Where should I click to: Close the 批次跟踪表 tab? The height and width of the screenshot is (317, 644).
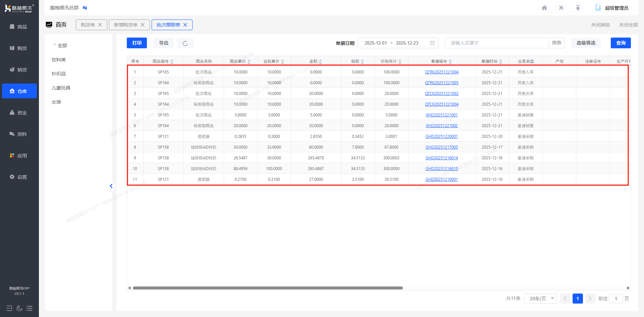185,25
